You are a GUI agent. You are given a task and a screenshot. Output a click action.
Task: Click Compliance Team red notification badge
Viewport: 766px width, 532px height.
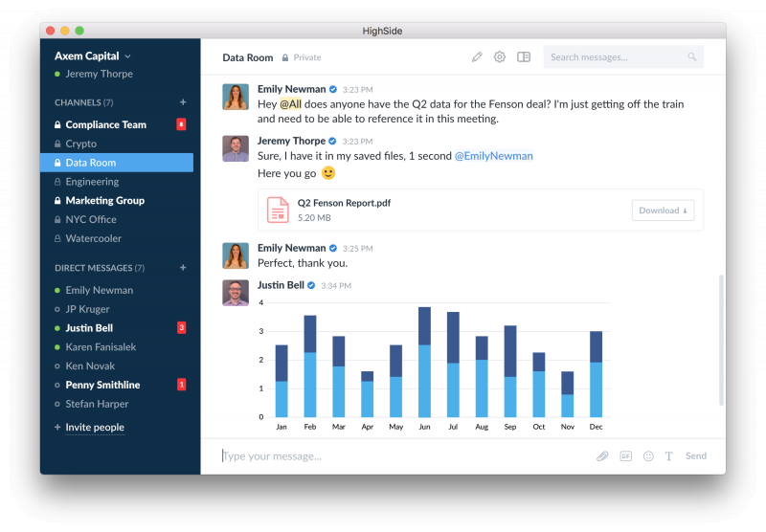point(181,124)
